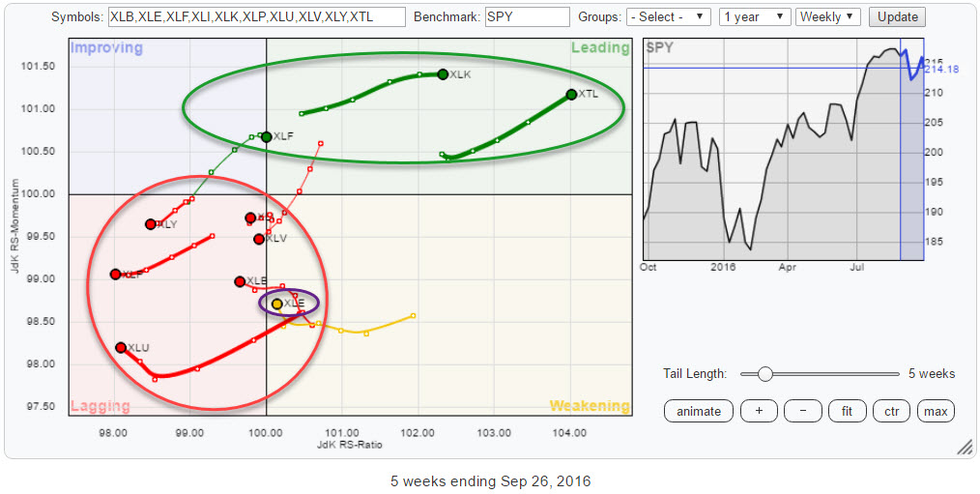Open the 1 year period dropdown
The image size is (980, 494).
click(753, 17)
